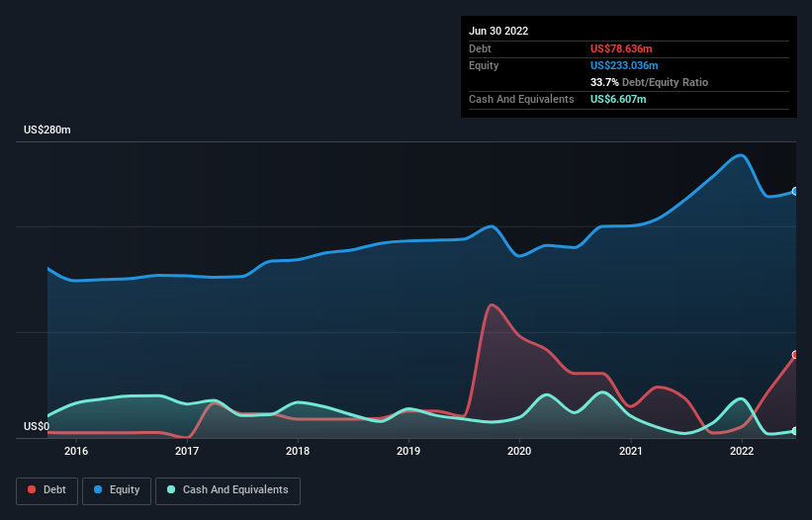812x520 pixels.
Task: Toggle the Debt series legend button
Action: pyautogui.click(x=47, y=490)
